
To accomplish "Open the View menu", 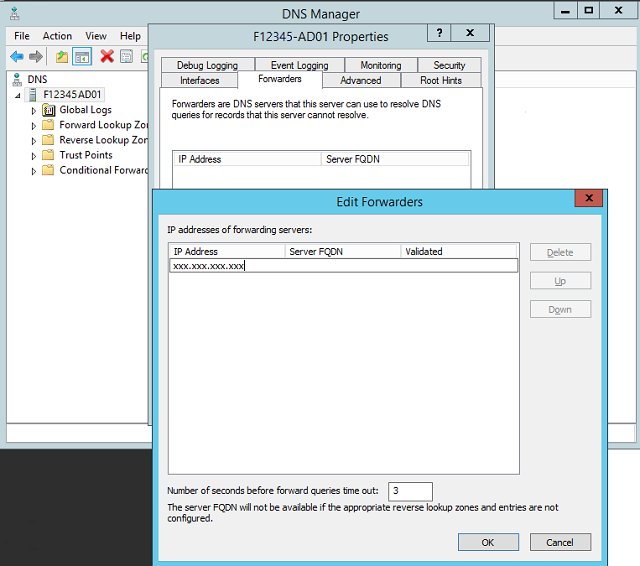I will (x=96, y=36).
